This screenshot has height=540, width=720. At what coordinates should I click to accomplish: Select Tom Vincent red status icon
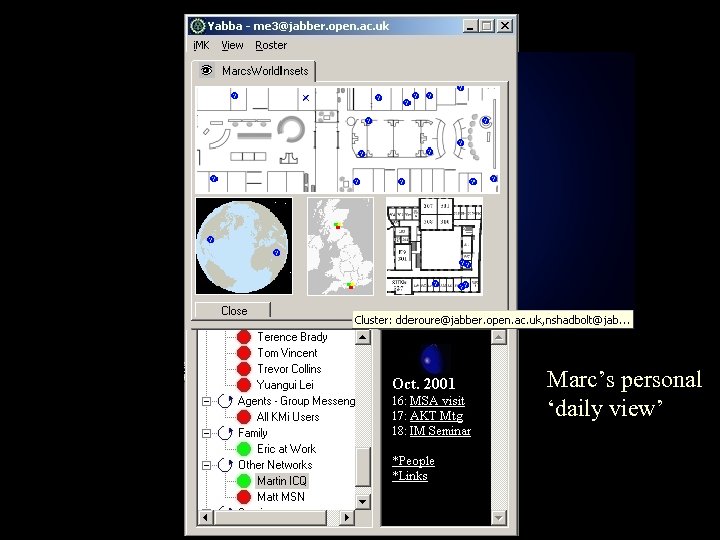click(x=244, y=353)
